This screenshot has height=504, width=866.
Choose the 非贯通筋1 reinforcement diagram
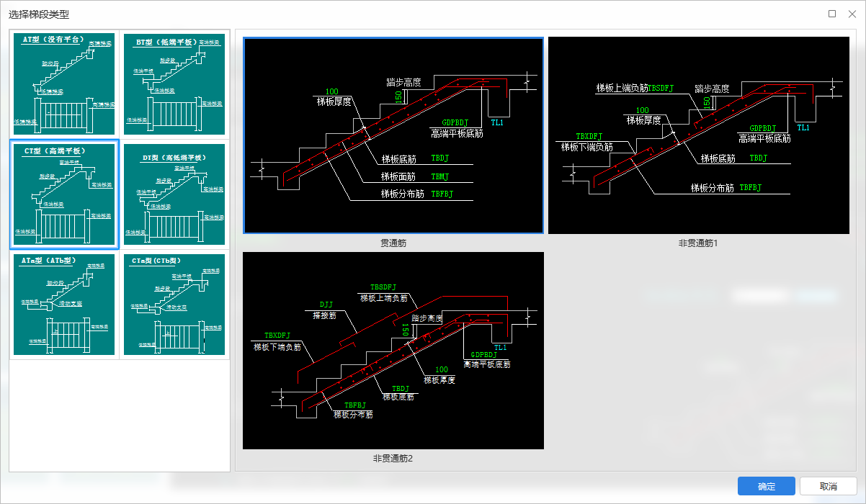[x=698, y=135]
